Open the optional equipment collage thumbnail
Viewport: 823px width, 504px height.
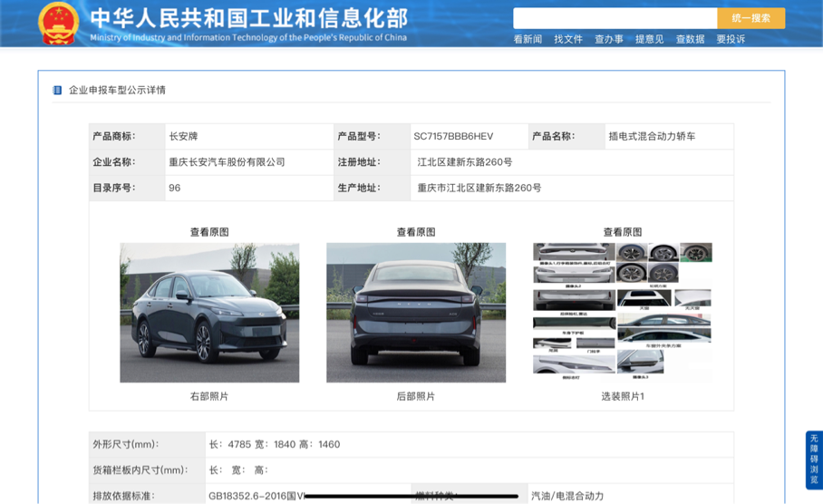pos(623,311)
